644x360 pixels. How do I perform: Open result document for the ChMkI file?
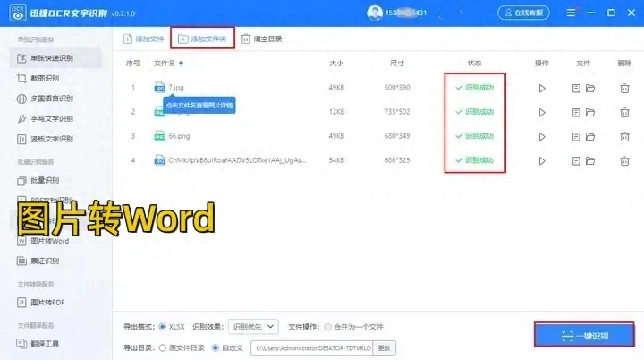tap(576, 161)
